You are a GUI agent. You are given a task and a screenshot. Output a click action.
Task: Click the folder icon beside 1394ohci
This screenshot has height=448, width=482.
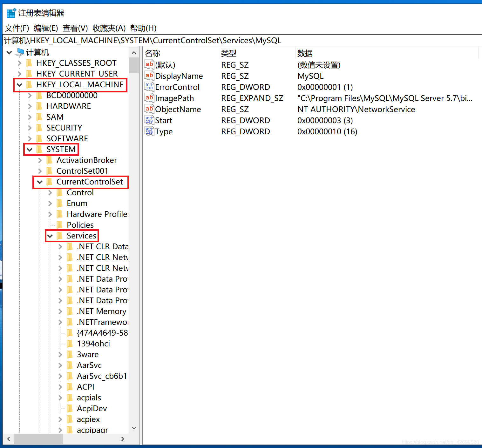(70, 344)
